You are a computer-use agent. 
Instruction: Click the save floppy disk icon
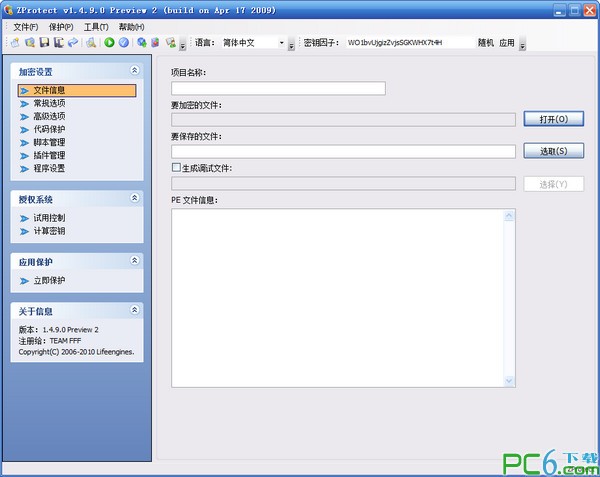pyautogui.click(x=44, y=42)
